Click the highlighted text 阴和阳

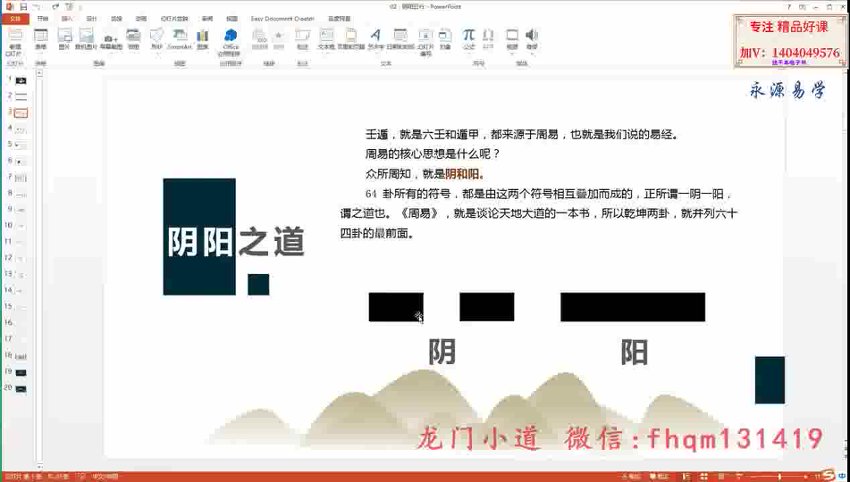[464, 174]
